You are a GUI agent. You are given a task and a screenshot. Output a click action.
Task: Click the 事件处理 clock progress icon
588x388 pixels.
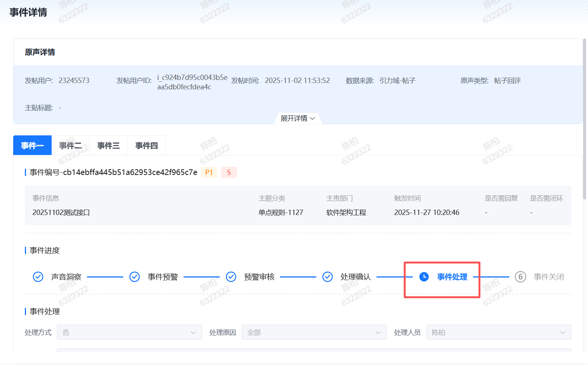(x=424, y=277)
